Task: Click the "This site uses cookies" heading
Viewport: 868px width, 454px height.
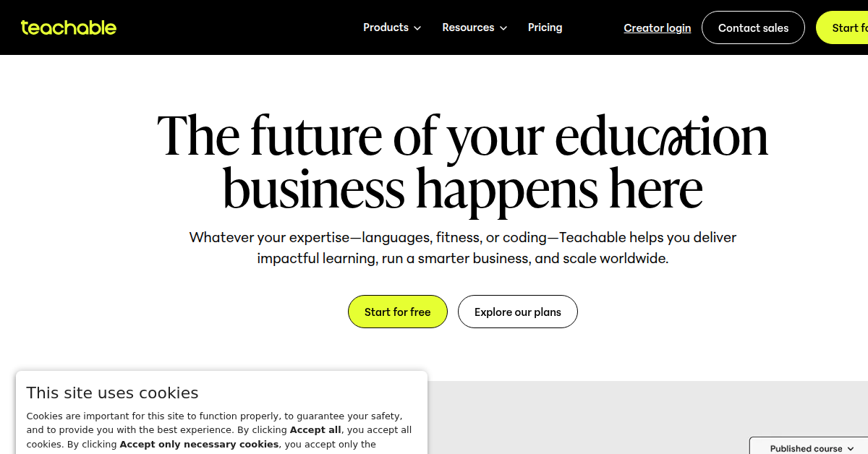Action: point(112,393)
